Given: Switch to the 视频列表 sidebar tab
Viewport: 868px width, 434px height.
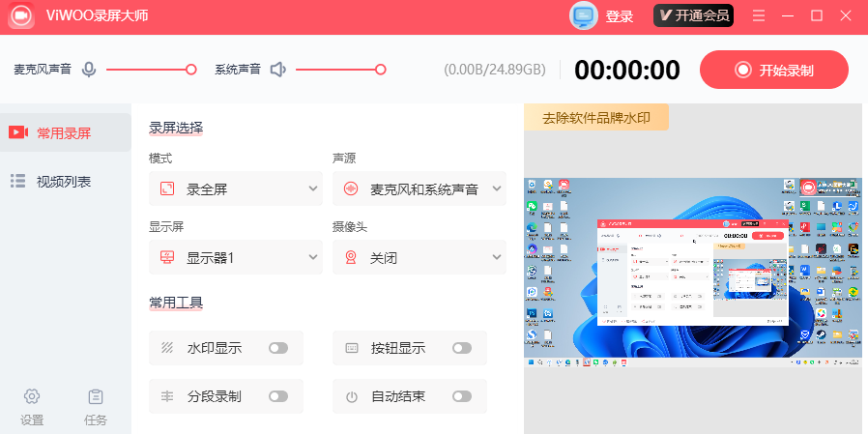Looking at the screenshot, I should (x=66, y=182).
